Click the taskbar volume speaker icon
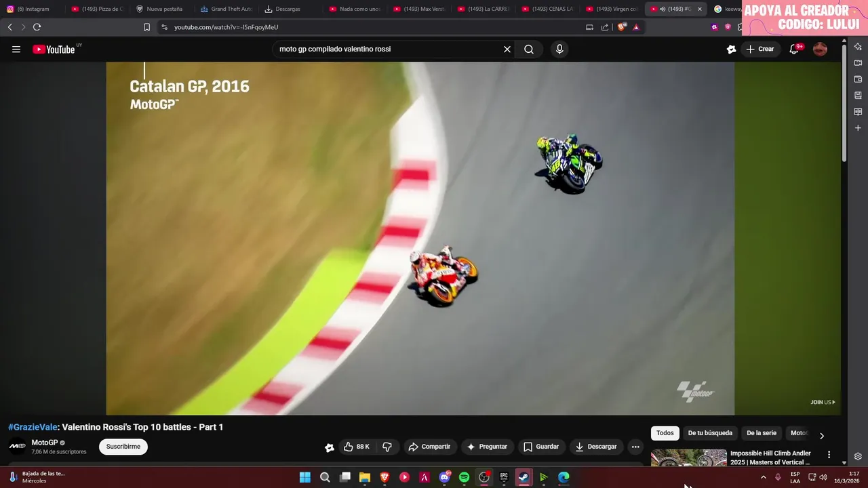This screenshot has width=868, height=488. 823,477
